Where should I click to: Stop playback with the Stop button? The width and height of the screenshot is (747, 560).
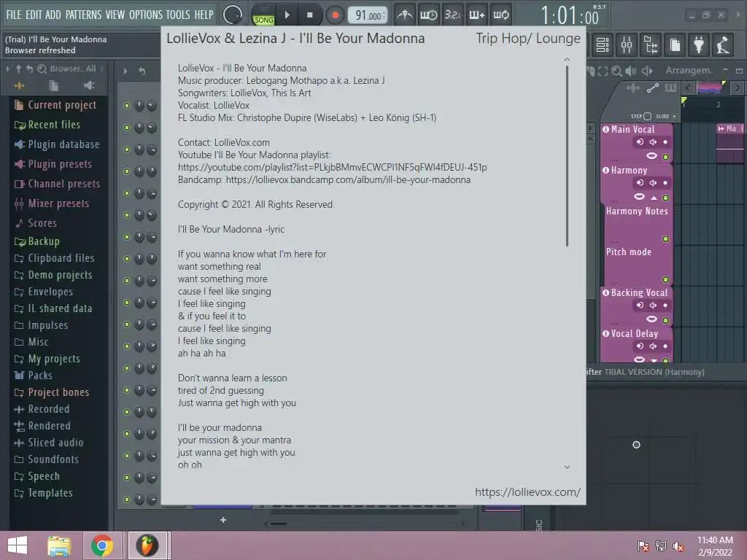pos(309,15)
